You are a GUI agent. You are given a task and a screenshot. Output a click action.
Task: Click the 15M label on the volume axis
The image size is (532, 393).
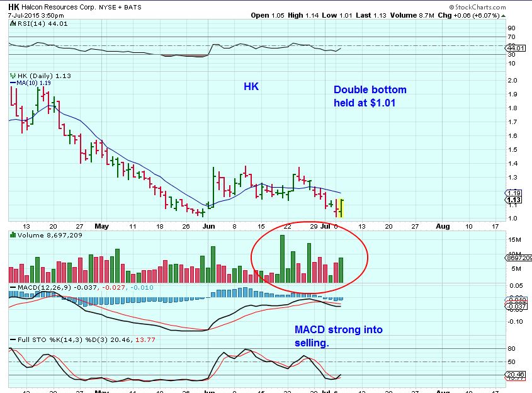[x=514, y=240]
